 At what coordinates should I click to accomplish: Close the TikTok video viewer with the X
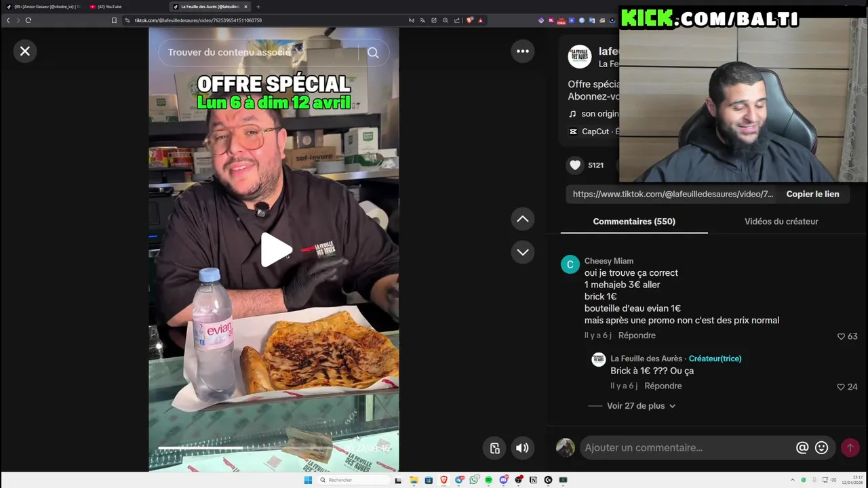tap(25, 51)
